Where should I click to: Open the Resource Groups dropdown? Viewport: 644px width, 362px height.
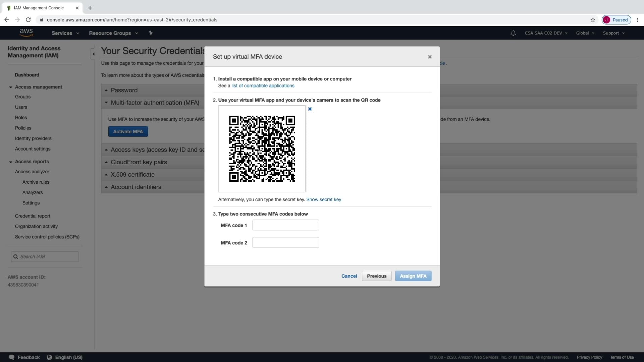click(113, 33)
